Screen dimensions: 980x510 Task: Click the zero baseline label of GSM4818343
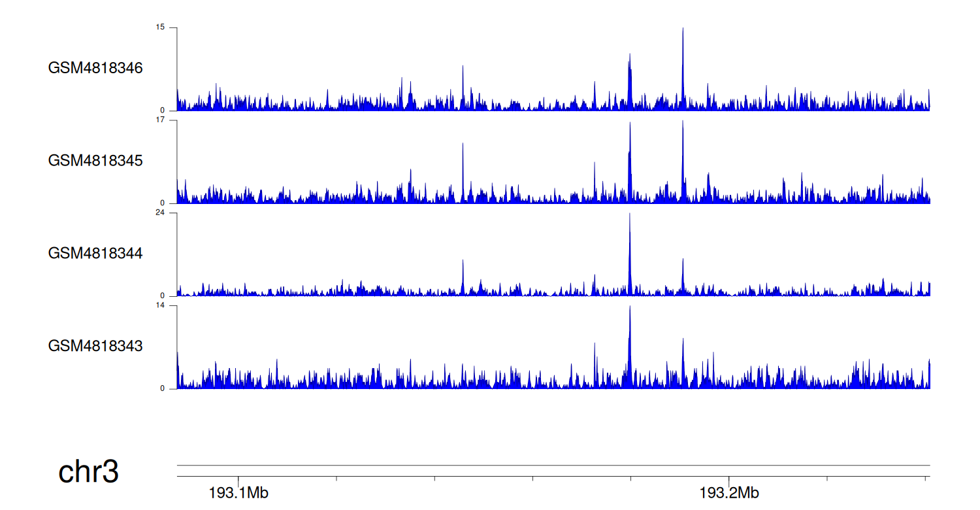pyautogui.click(x=163, y=389)
